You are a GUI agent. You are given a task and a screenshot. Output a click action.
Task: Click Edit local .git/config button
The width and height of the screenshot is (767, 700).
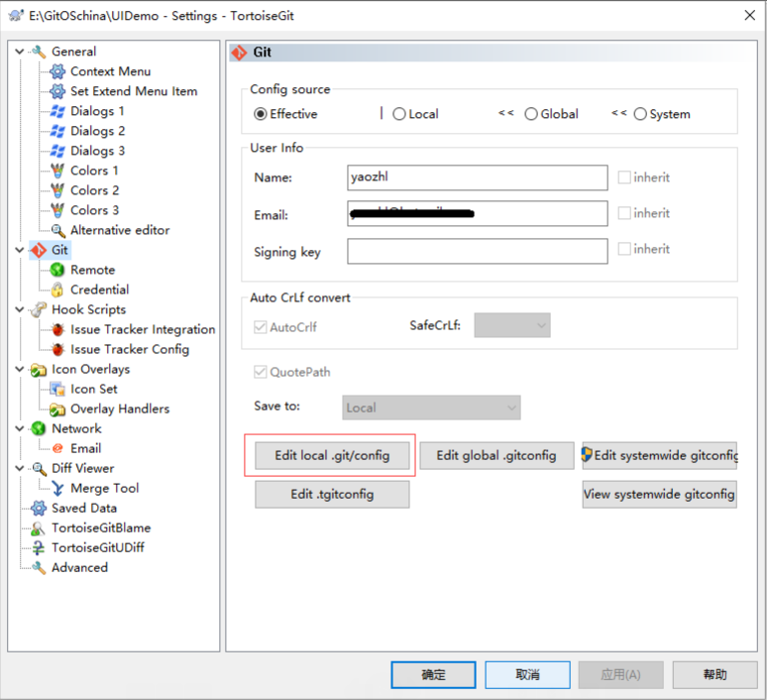point(332,456)
